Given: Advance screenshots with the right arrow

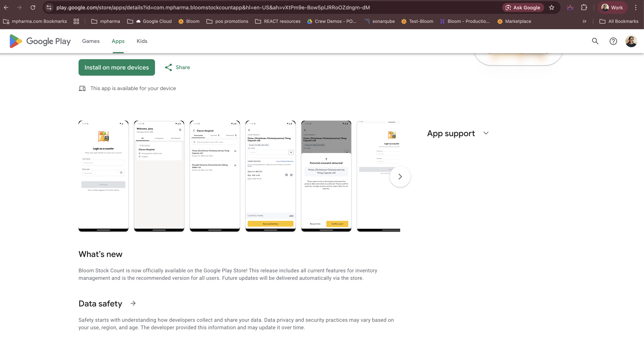Looking at the screenshot, I should (400, 176).
